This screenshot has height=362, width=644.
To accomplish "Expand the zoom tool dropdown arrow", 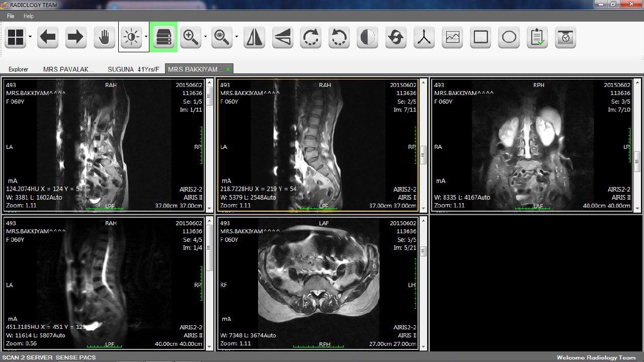I will (206, 37).
